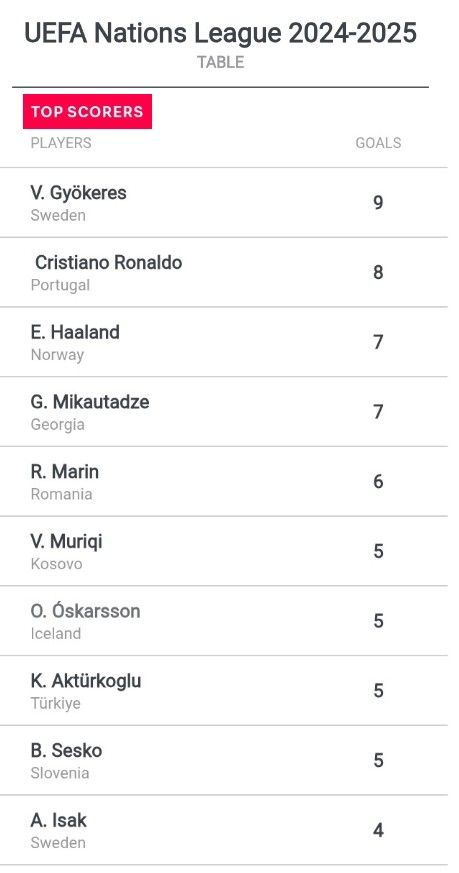Select E. Haaland from the list
This screenshot has height=873, width=459.
(x=223, y=342)
